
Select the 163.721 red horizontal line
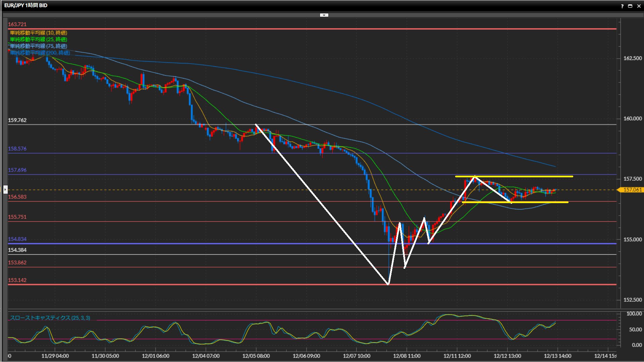click(x=302, y=29)
